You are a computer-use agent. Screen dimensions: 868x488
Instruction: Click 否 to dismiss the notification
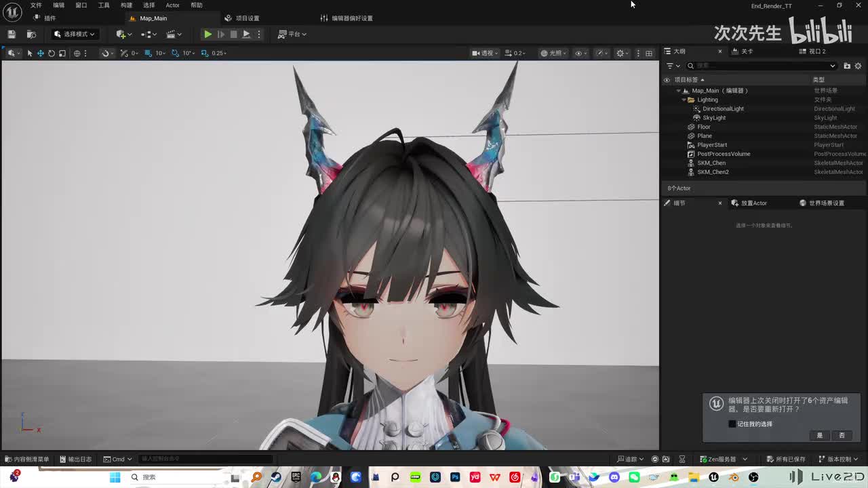point(842,435)
